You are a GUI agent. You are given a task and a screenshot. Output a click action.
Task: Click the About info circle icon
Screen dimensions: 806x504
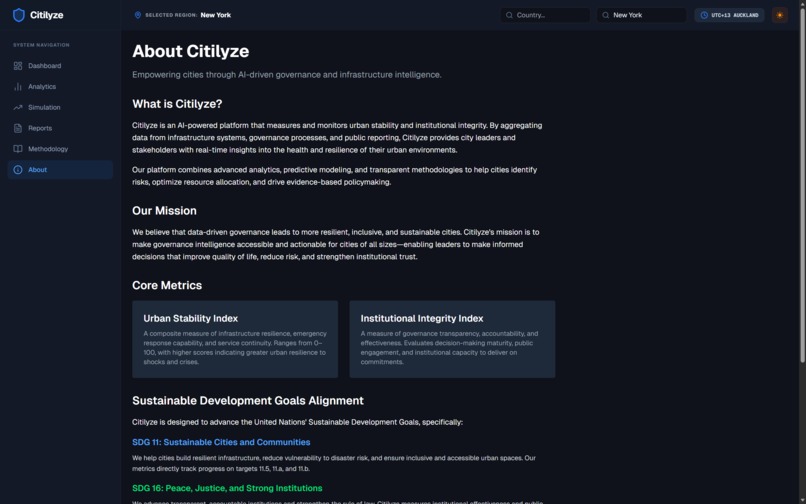pos(18,170)
